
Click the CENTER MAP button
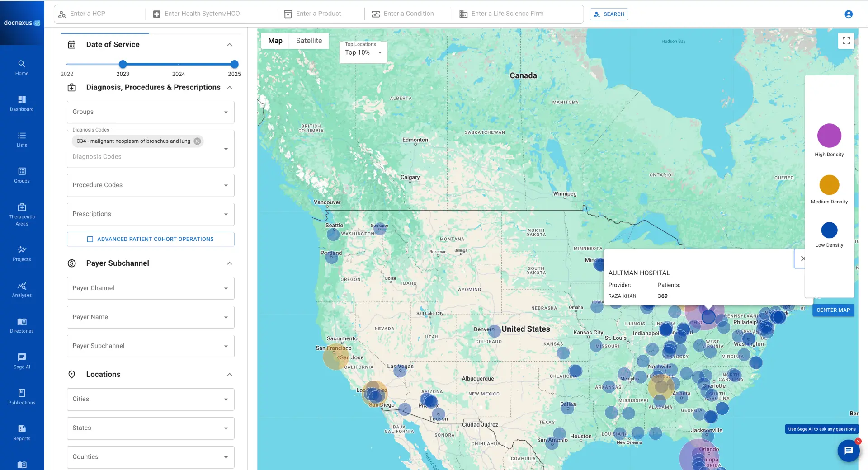pos(833,310)
